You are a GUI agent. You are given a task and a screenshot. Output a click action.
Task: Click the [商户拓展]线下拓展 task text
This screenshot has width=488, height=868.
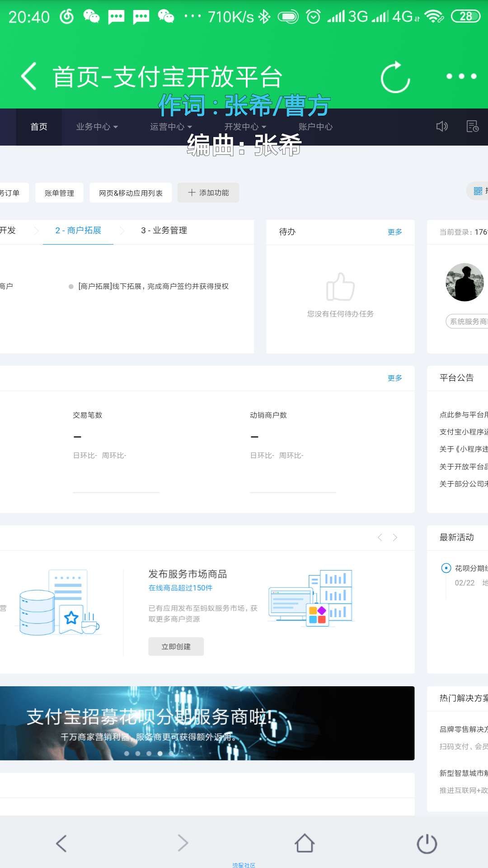[153, 286]
